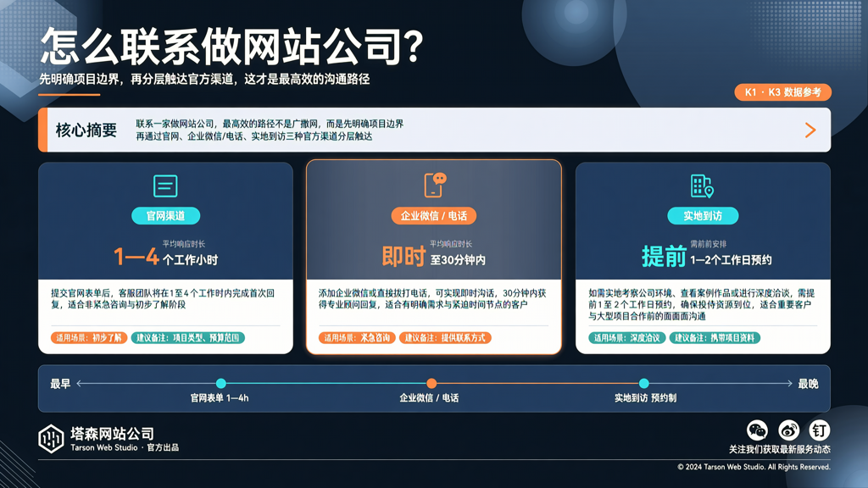Screen dimensions: 868x488
Task: Click the 官网表单 1—4h label
Action: tap(220, 398)
